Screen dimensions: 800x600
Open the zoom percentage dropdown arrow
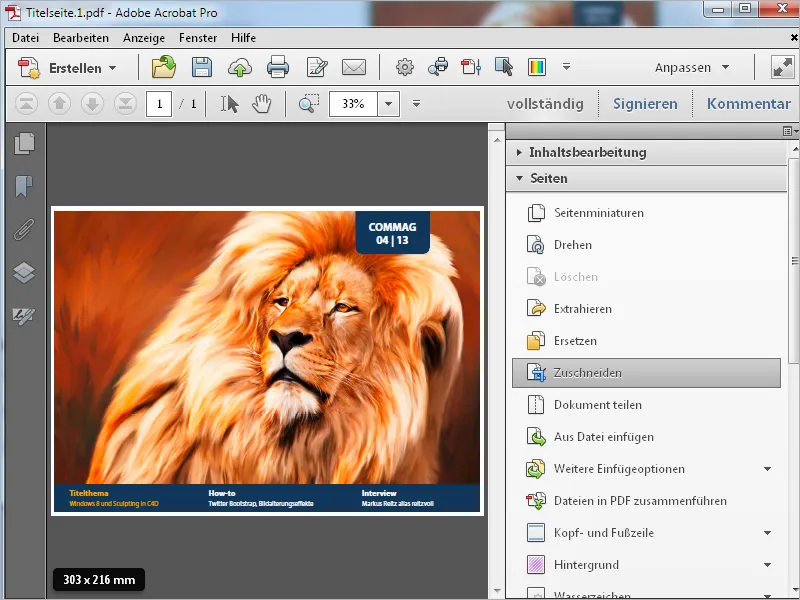388,104
